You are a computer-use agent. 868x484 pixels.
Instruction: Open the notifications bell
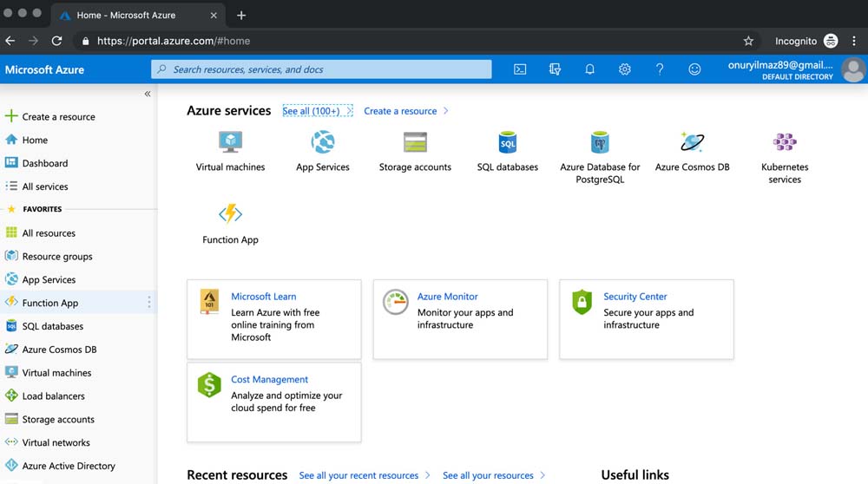590,69
